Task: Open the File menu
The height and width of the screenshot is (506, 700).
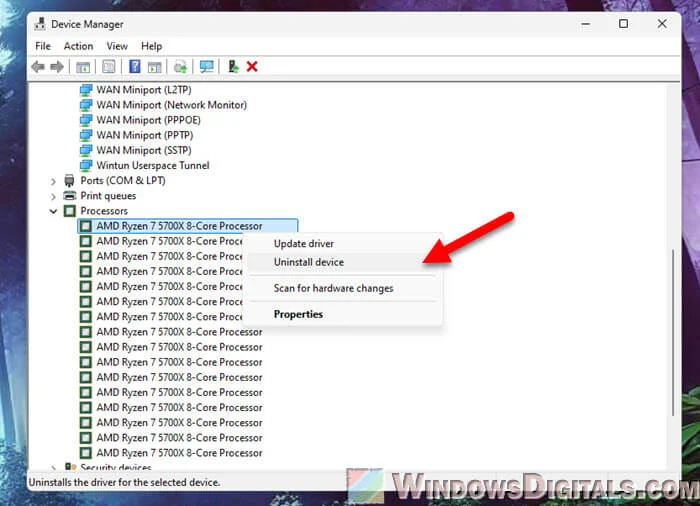Action: [43, 46]
